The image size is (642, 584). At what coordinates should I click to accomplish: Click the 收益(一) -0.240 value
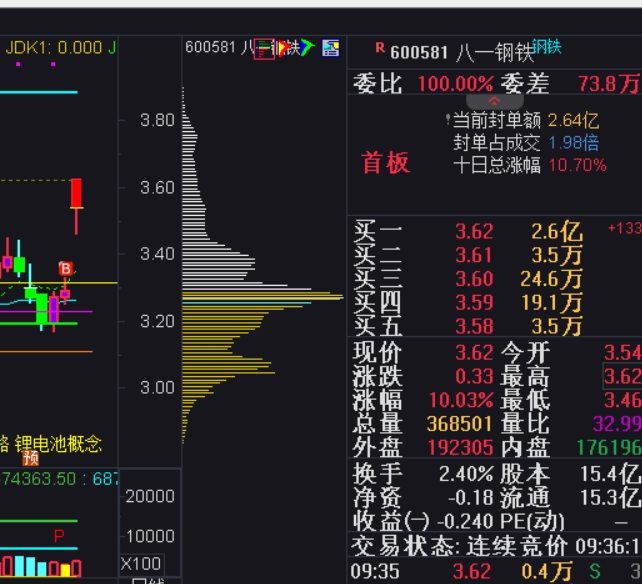(x=465, y=522)
